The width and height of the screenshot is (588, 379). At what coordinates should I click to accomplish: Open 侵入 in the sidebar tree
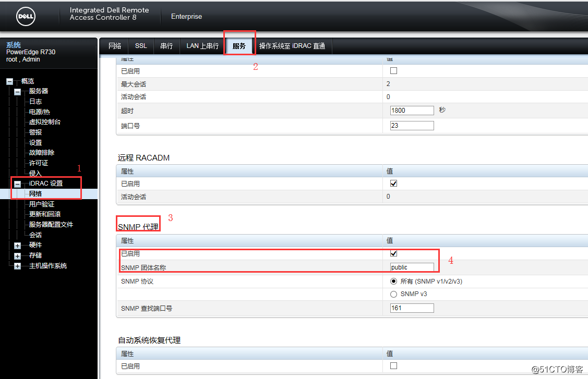pos(35,173)
